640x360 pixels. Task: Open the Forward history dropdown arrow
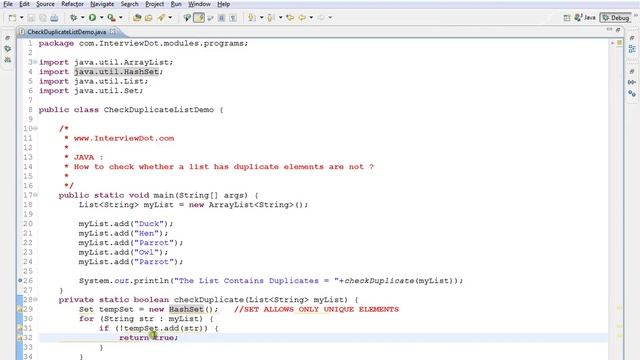tap(330, 18)
